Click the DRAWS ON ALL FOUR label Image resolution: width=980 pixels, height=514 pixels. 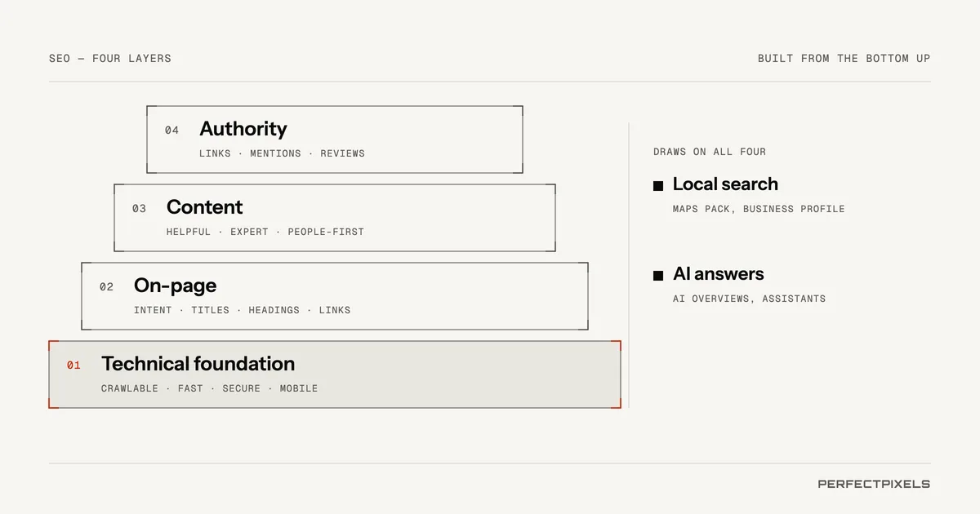710,152
